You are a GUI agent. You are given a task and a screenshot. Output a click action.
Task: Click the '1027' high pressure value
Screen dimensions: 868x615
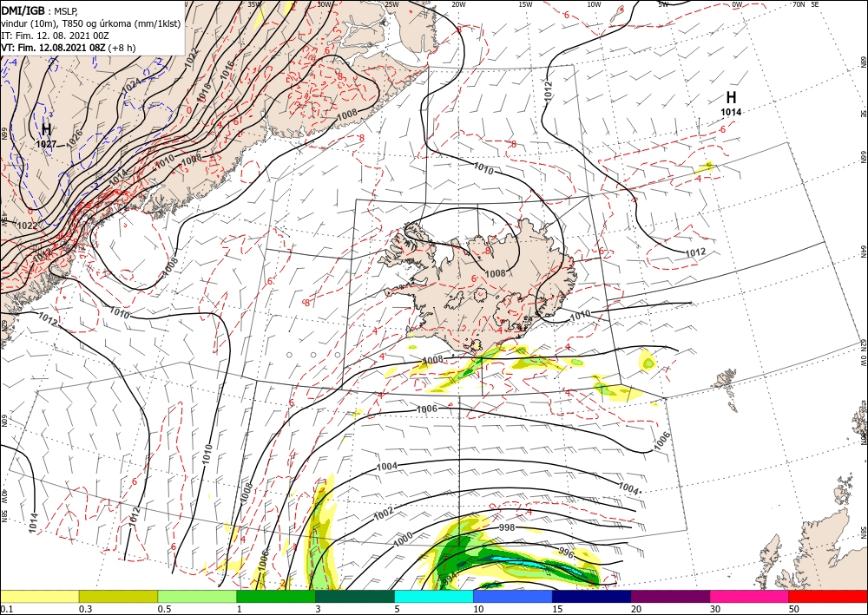pos(47,144)
